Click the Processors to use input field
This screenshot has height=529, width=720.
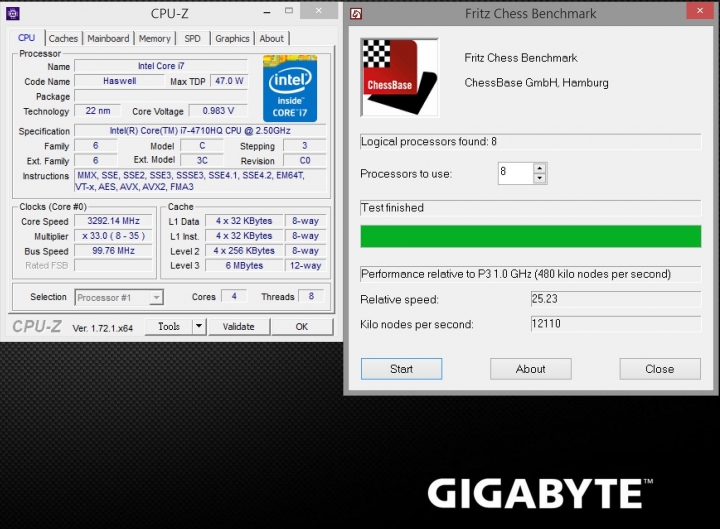[516, 174]
